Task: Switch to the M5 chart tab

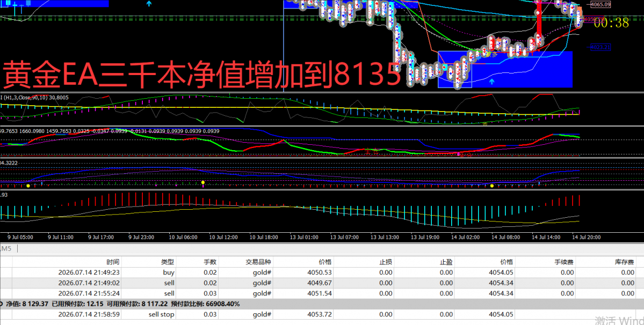Action: coord(6,249)
